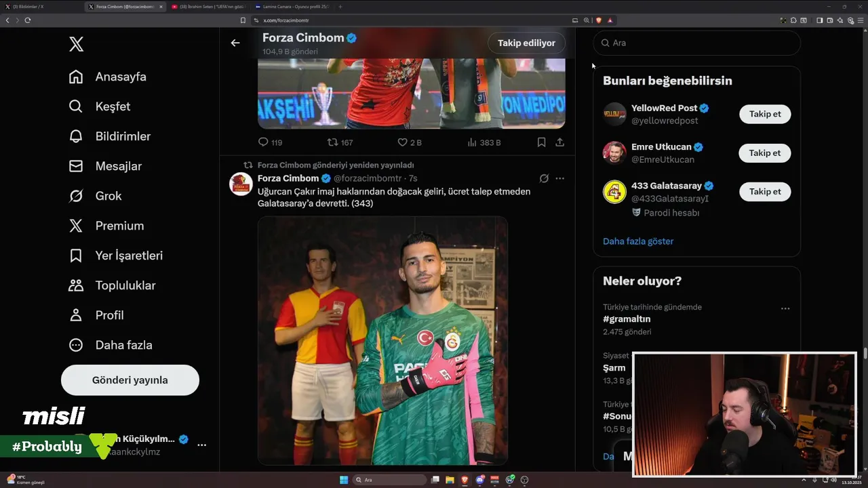Click the X logo in sidebar
Image resolution: width=868 pixels, height=488 pixels.
(x=76, y=45)
